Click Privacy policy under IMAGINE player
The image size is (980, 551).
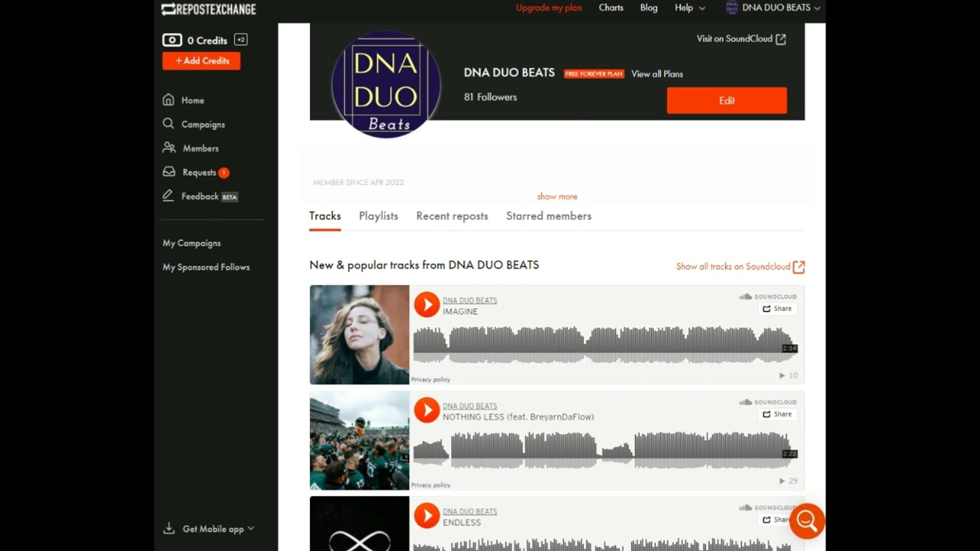pos(431,380)
